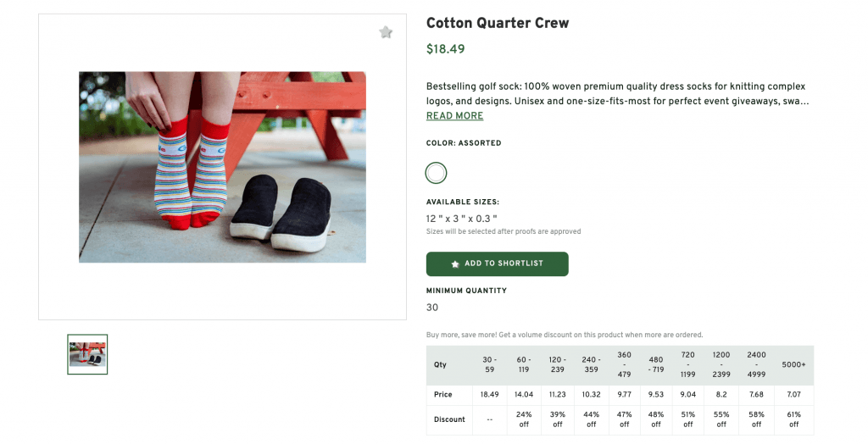Select the socks thumbnail below the main image

(87, 354)
